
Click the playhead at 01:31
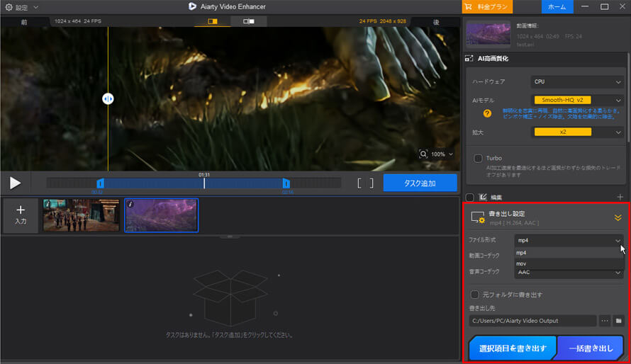point(204,183)
